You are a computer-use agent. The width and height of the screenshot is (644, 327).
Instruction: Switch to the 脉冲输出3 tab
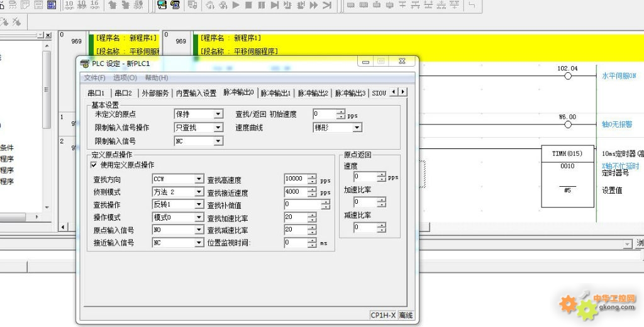click(x=350, y=93)
